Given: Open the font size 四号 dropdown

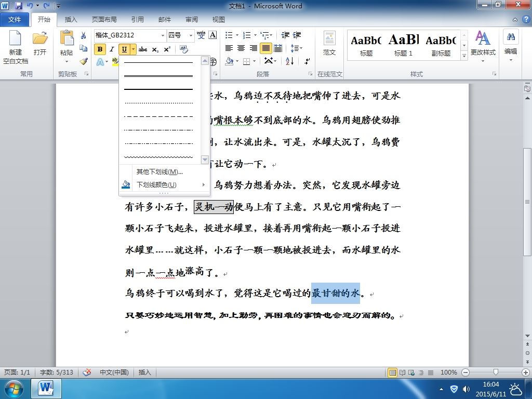Looking at the screenshot, I should 191,35.
